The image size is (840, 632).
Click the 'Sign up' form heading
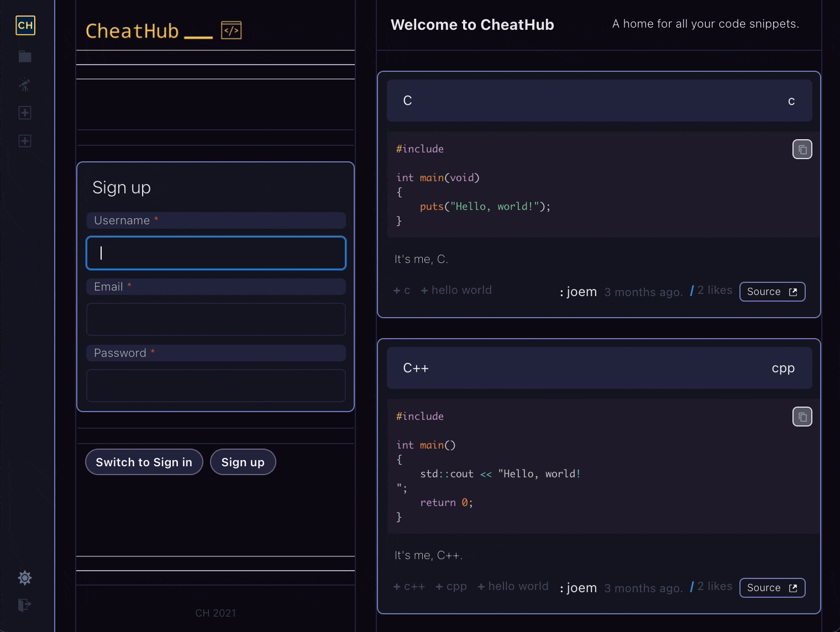pos(122,188)
